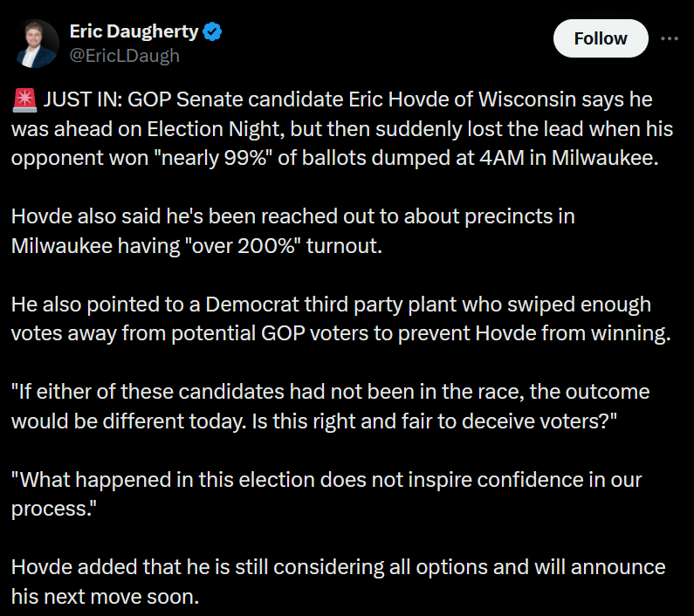Click the red siren emoji

coord(24,99)
